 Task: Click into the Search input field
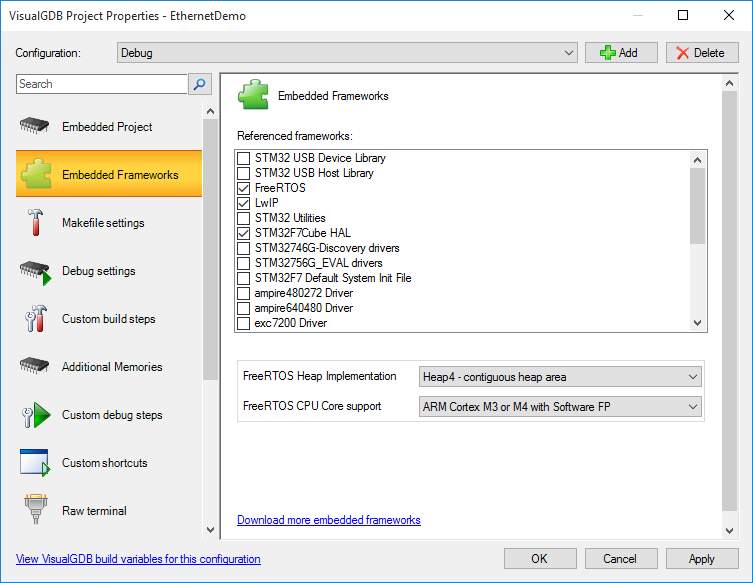(102, 84)
